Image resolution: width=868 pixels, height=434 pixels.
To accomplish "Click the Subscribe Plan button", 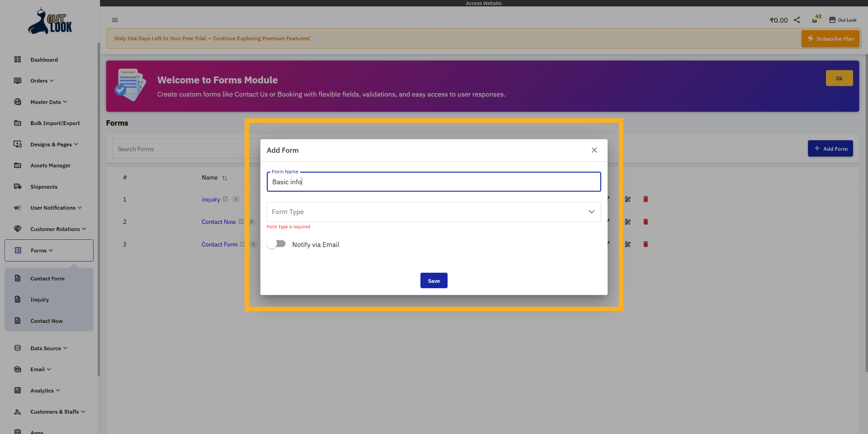I will tap(830, 38).
